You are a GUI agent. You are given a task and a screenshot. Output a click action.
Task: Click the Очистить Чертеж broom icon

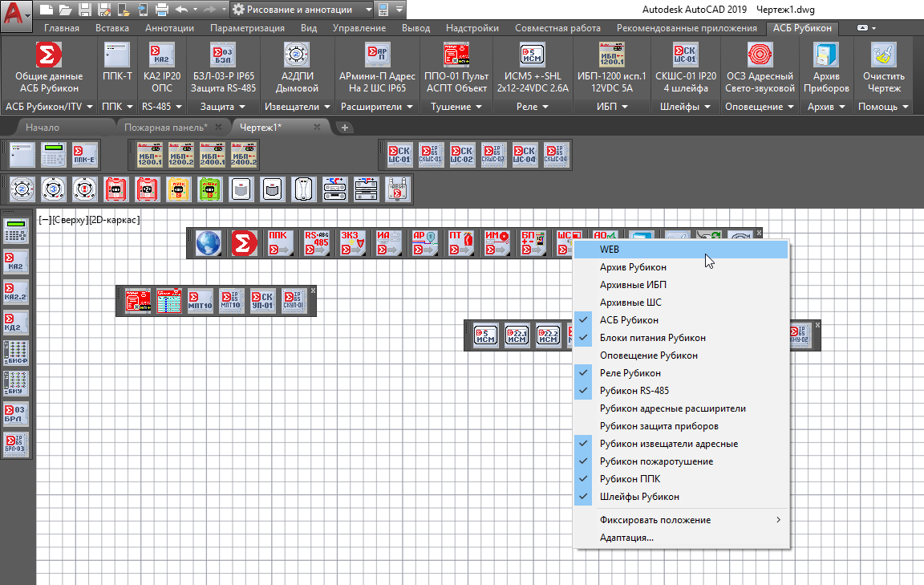(x=883, y=55)
